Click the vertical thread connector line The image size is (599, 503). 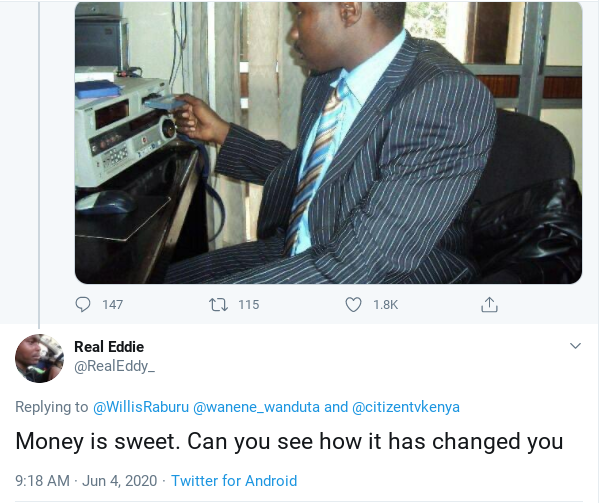click(x=39, y=164)
